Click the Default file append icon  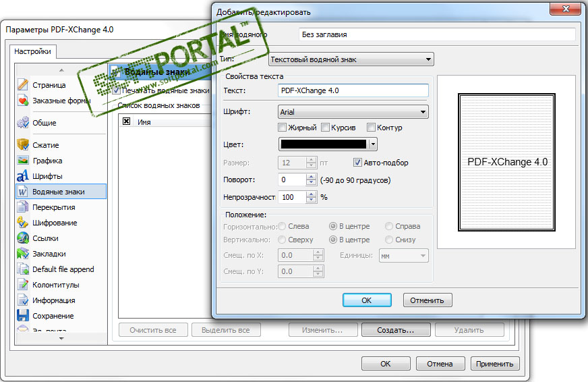pos(23,269)
